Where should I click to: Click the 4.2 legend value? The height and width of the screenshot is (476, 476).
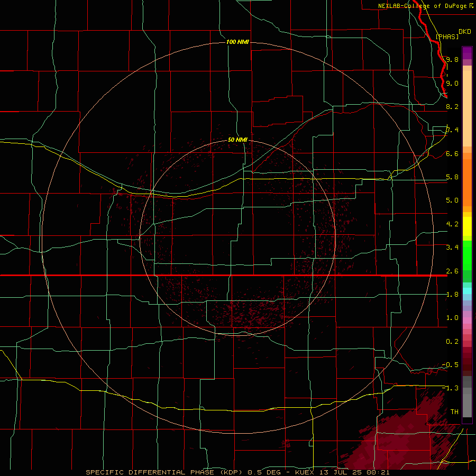(x=452, y=224)
